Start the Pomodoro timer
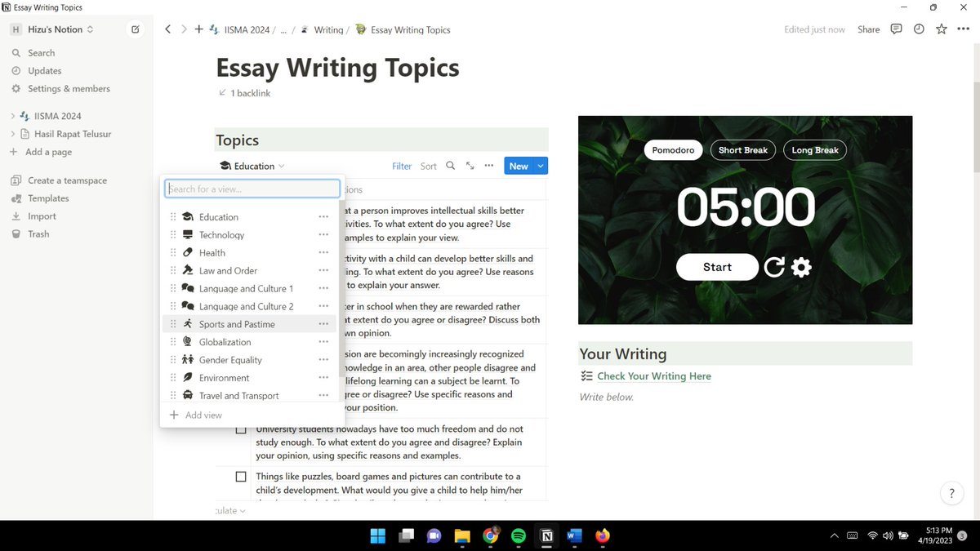Image resolution: width=980 pixels, height=551 pixels. pyautogui.click(x=717, y=267)
